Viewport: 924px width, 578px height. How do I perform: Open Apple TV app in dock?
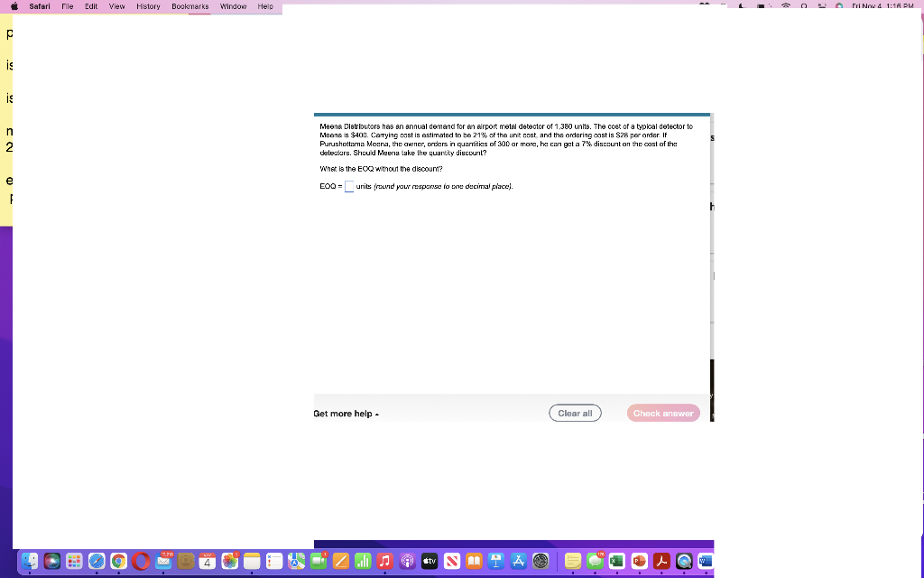click(x=430, y=561)
